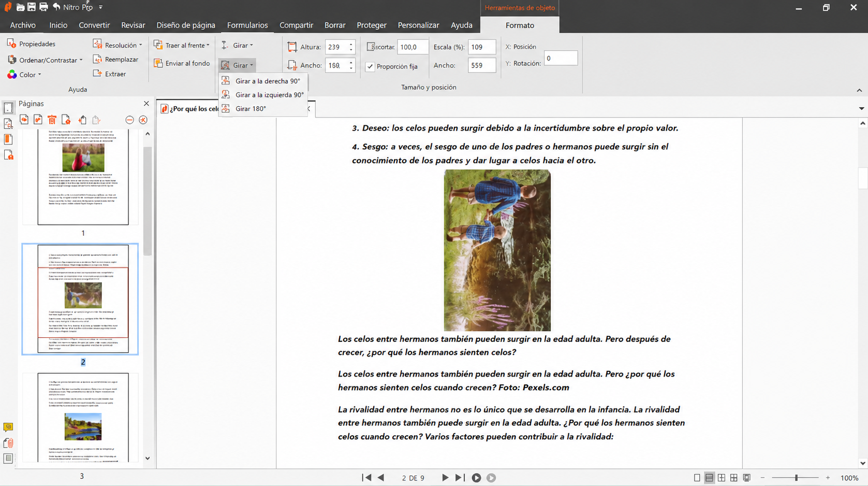Collapse the open Girar rotate dropdown button
868x486 pixels.
(x=238, y=65)
